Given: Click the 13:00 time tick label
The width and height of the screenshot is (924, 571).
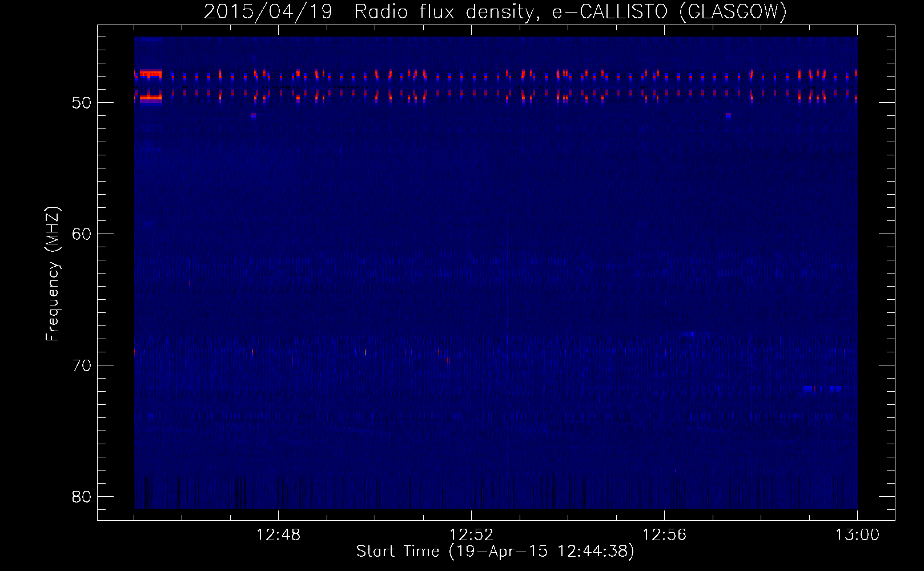Looking at the screenshot, I should pos(857,535).
